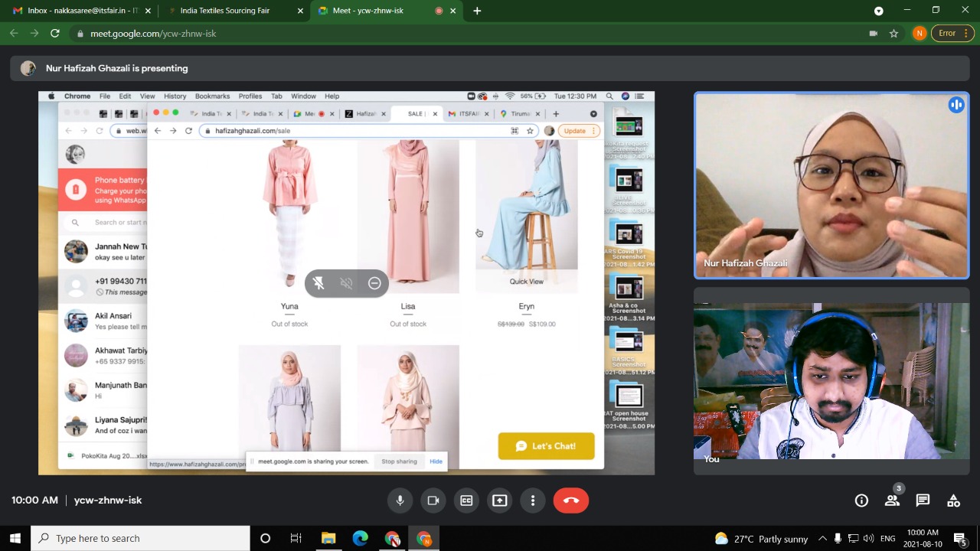Show participants list icon
The image size is (980, 551).
pyautogui.click(x=892, y=500)
